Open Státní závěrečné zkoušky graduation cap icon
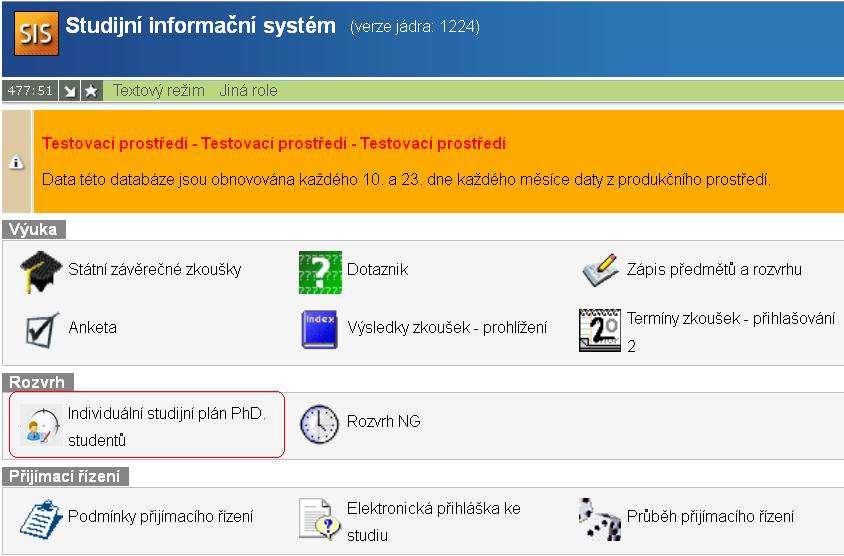Screen dimensions: 844x556 [41, 271]
